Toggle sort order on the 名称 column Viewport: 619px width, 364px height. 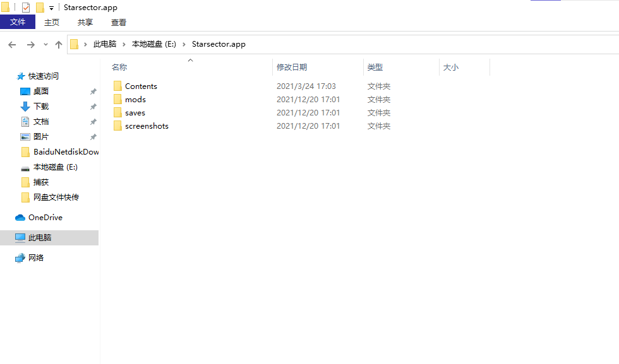point(119,66)
